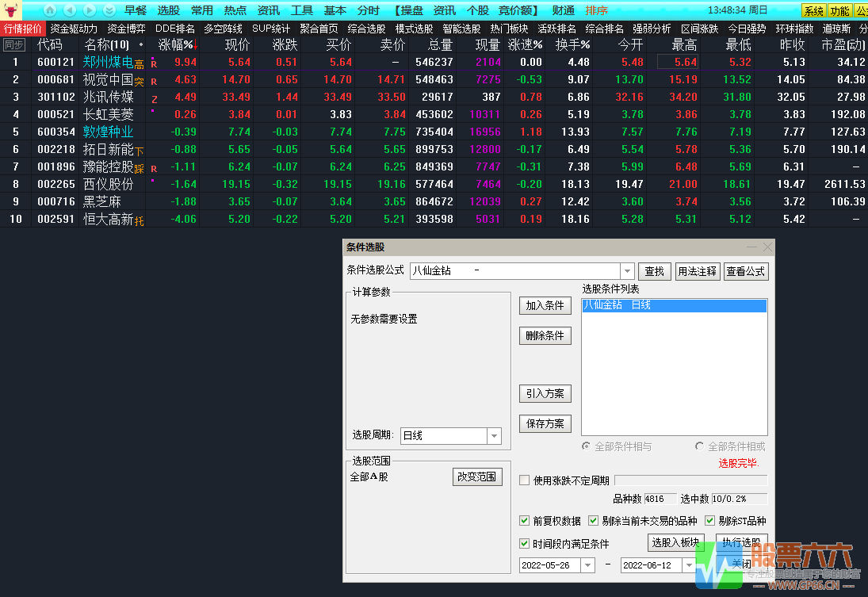Select the 八仙金钻 日线 condition list entry
Screen dimensions: 868x597
(674, 305)
